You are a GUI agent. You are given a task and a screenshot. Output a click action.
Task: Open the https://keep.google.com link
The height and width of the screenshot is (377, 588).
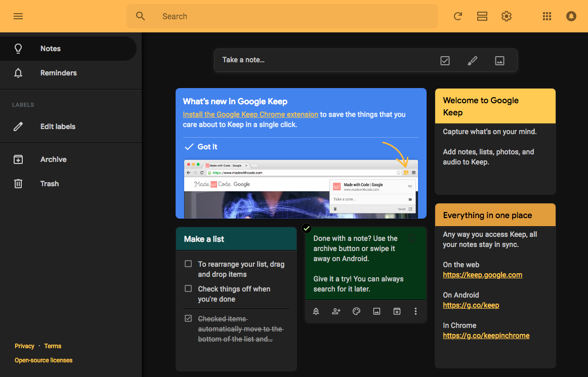[x=483, y=275]
